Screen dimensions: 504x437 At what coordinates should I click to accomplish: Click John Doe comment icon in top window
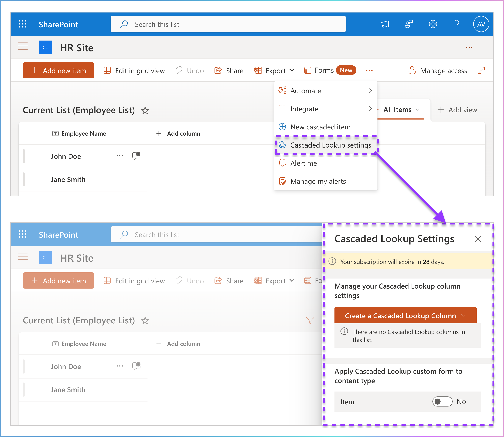pos(136,156)
